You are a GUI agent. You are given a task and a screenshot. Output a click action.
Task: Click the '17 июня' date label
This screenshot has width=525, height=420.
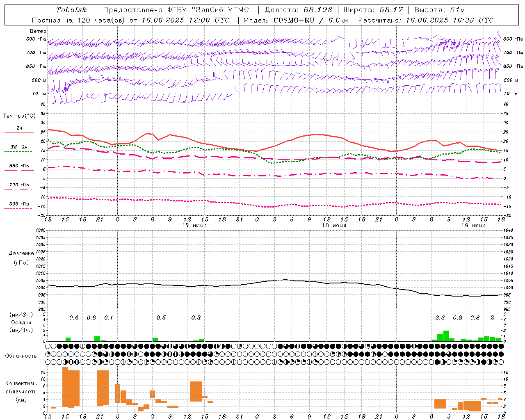tap(194, 226)
